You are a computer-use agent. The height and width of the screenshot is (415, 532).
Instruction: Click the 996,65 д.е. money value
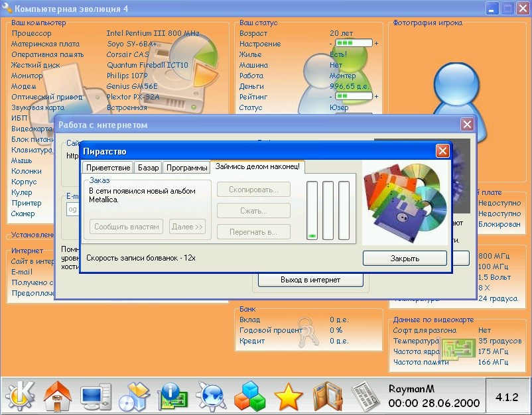[x=349, y=86]
